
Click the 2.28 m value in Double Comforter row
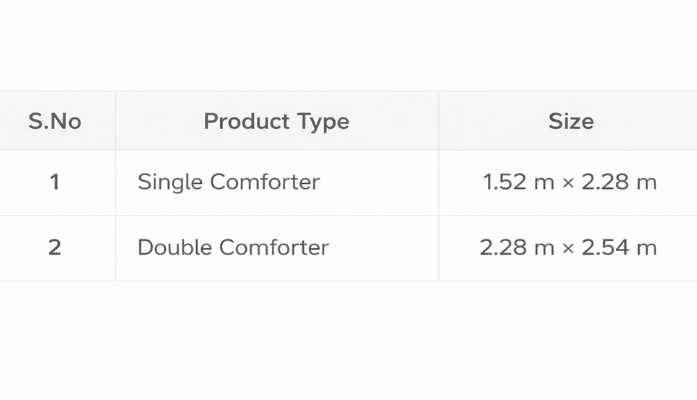click(x=516, y=248)
